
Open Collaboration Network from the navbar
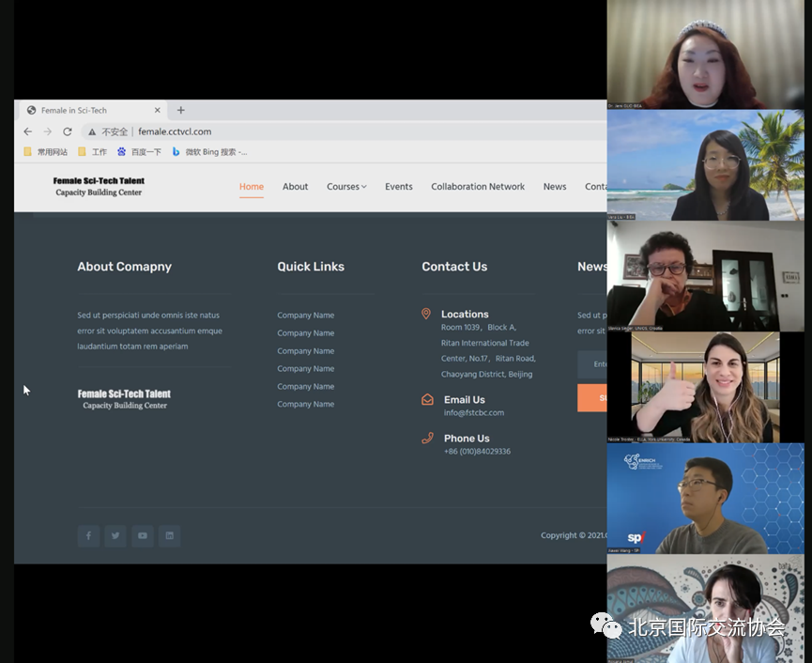coord(478,187)
